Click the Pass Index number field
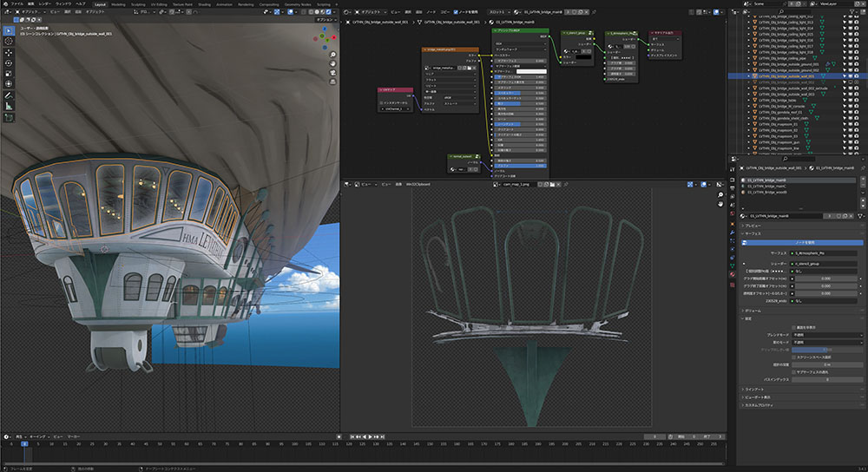The width and height of the screenshot is (868, 472). (x=827, y=379)
